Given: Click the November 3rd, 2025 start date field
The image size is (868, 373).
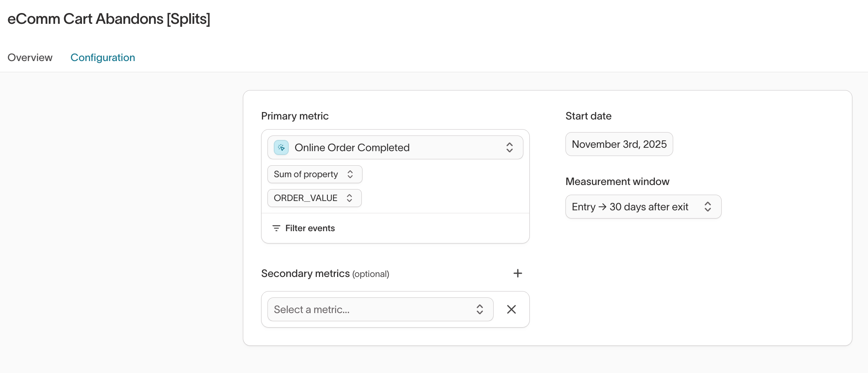Looking at the screenshot, I should point(619,144).
